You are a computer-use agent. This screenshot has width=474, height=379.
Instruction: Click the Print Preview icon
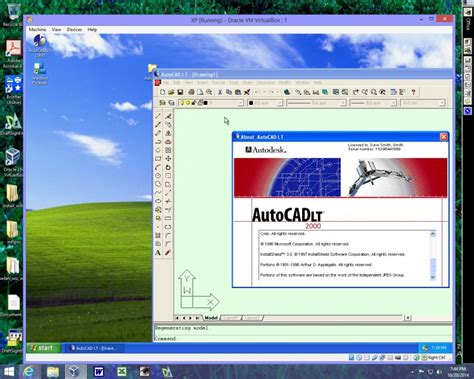point(200,92)
